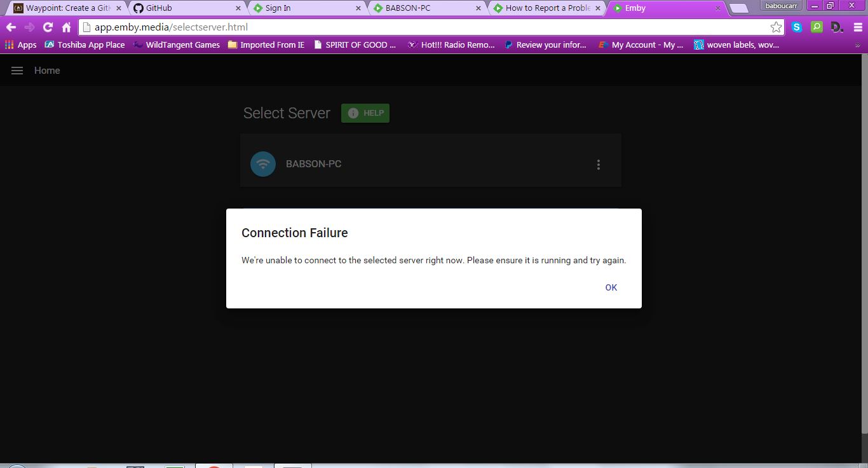Close the GitHub tab
Screen dimensions: 868x468
238,8
